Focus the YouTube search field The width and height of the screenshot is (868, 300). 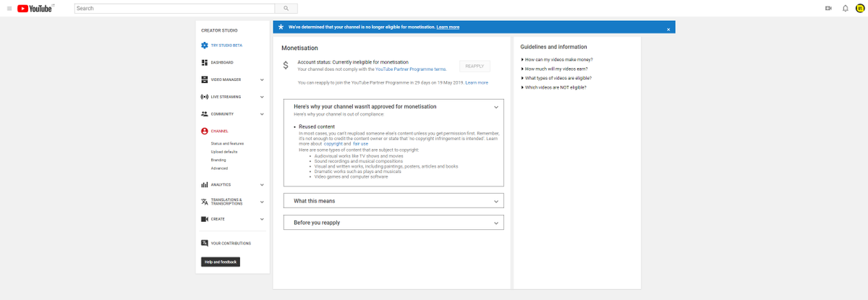(174, 9)
